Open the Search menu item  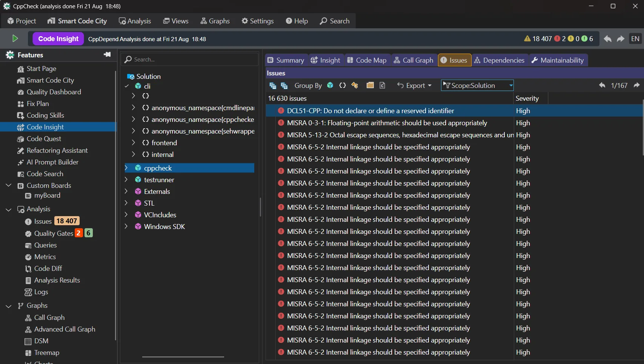(x=335, y=21)
